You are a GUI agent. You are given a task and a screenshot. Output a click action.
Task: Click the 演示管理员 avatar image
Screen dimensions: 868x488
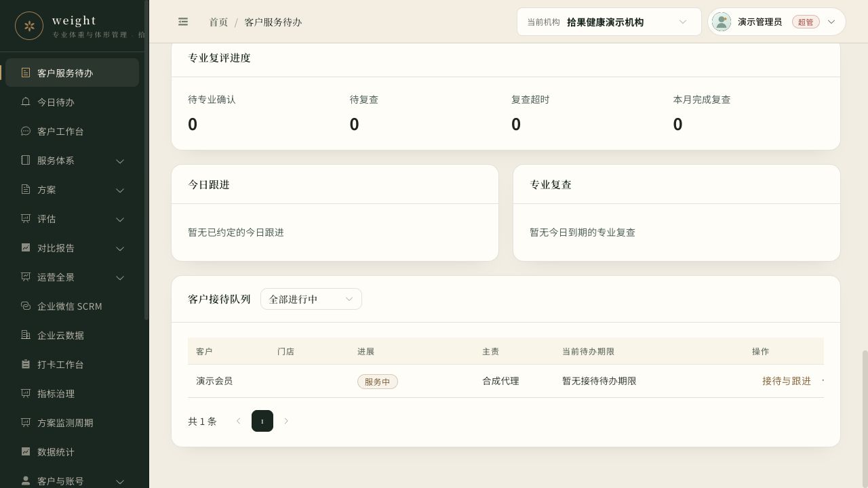tap(722, 22)
